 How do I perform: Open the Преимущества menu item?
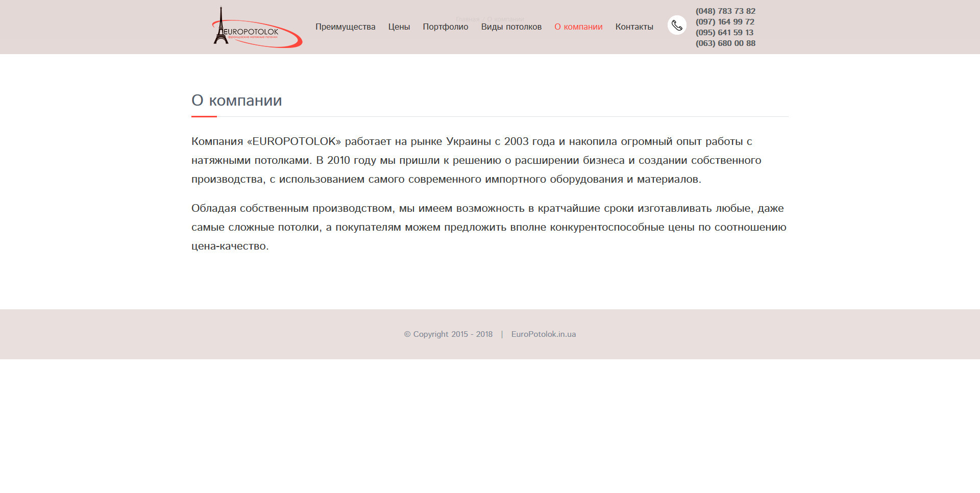pos(345,27)
